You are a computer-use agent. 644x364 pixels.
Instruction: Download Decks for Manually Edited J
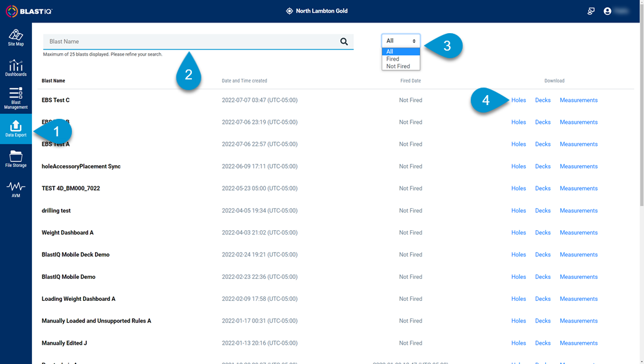pyautogui.click(x=543, y=343)
